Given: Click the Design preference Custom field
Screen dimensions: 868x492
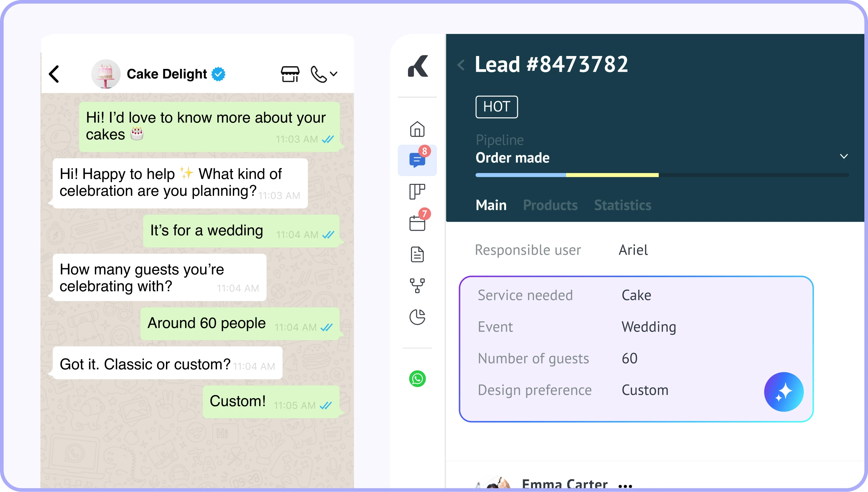Looking at the screenshot, I should [645, 390].
